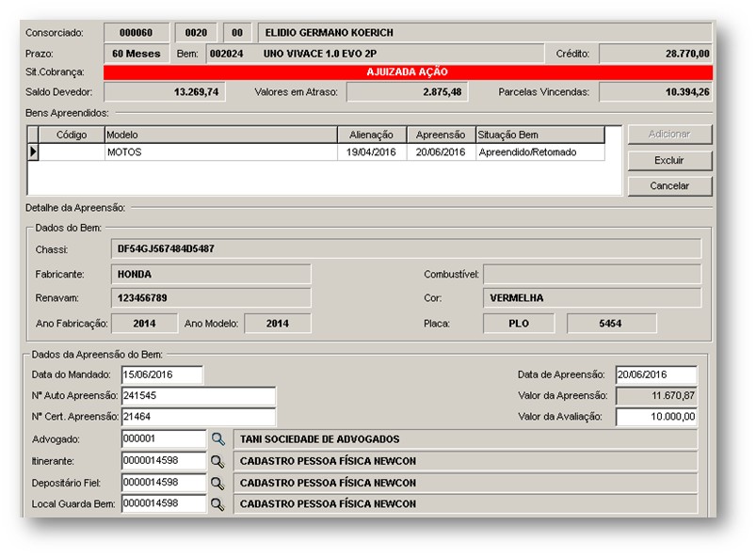Image resolution: width=756 pixels, height=557 pixels.
Task: Select the Apreendido/Retomado cell
Action: 540,152
